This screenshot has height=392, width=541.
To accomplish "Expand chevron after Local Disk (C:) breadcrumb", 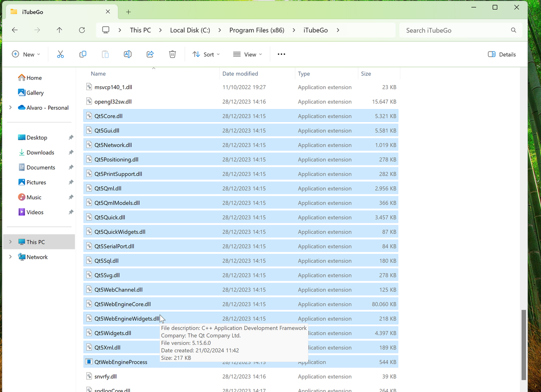I will click(x=220, y=30).
